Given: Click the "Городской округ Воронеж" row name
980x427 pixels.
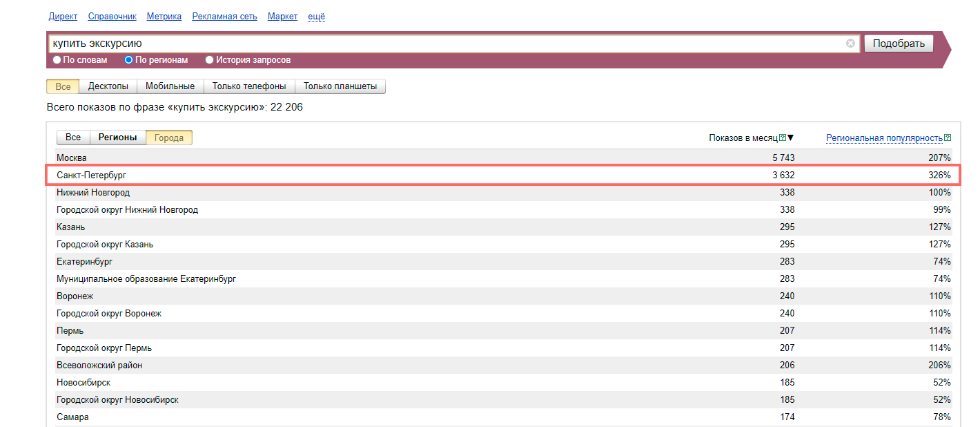Looking at the screenshot, I should click(109, 314).
